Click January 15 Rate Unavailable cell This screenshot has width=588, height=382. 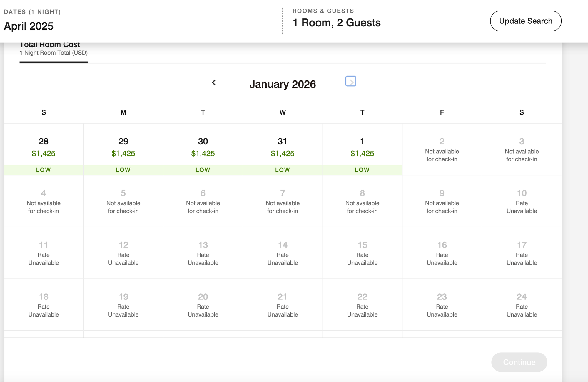coord(362,253)
